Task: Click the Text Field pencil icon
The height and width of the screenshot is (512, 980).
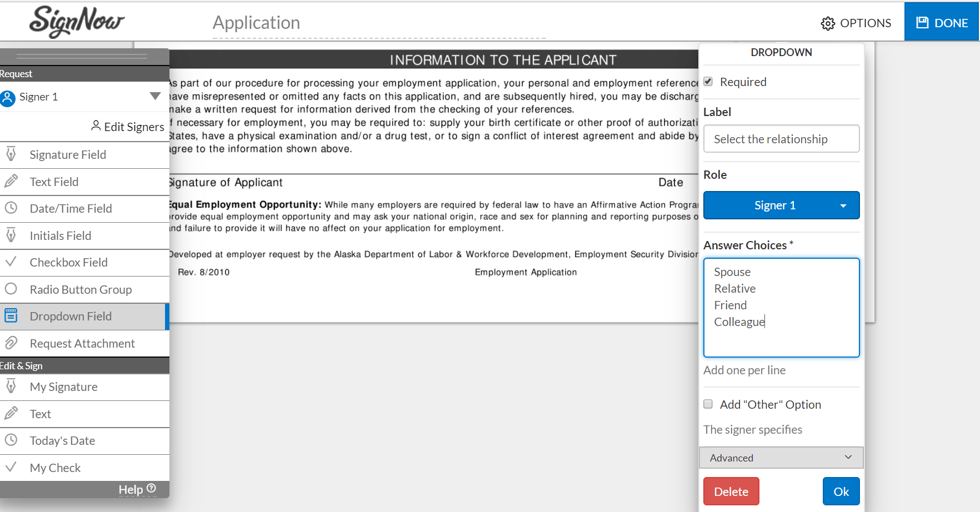Action: coord(11,181)
